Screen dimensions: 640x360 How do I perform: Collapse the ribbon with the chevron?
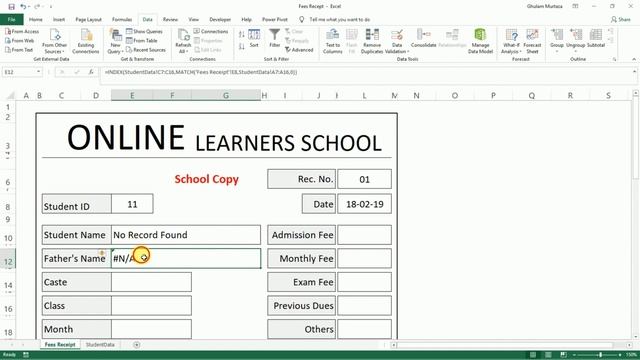[x=634, y=59]
